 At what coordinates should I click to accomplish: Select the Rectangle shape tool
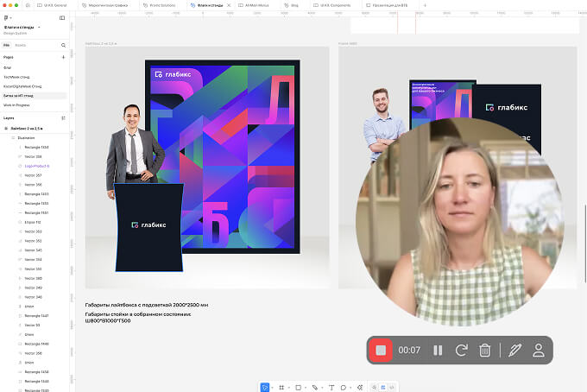point(298,388)
